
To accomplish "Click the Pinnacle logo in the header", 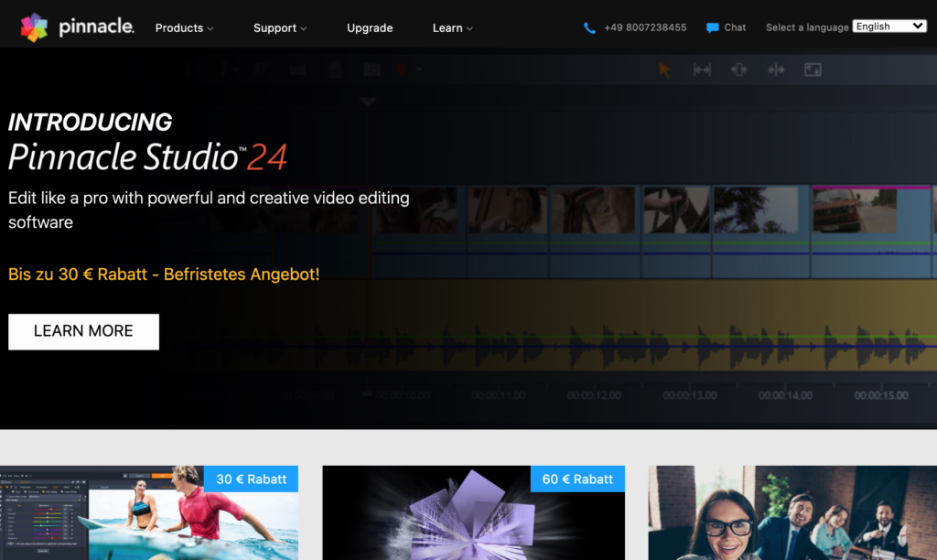I will point(77,27).
